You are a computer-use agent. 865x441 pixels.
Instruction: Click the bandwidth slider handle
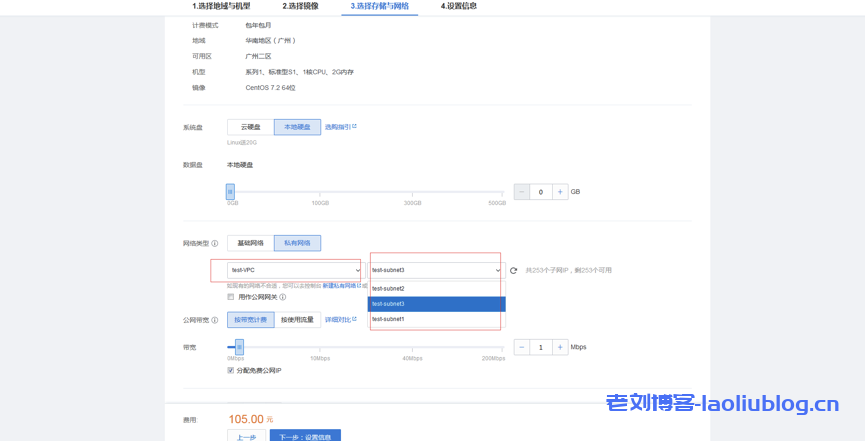[x=239, y=346]
